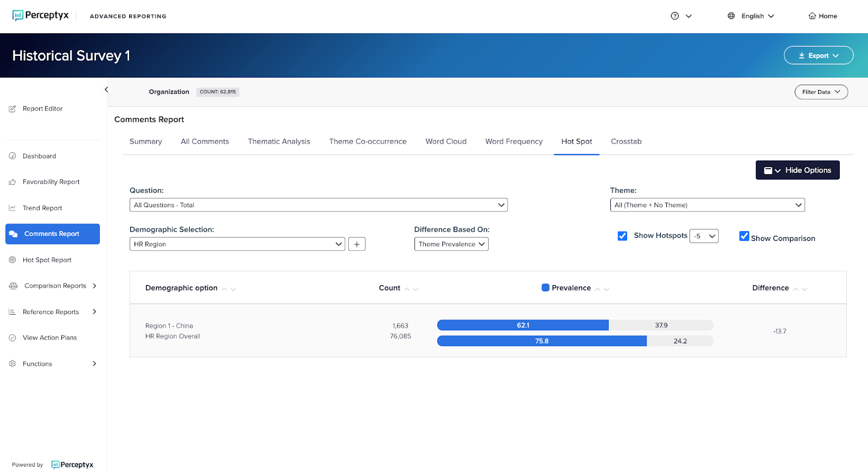
Task: Expand the Functions submenu arrow
Action: (x=94, y=363)
